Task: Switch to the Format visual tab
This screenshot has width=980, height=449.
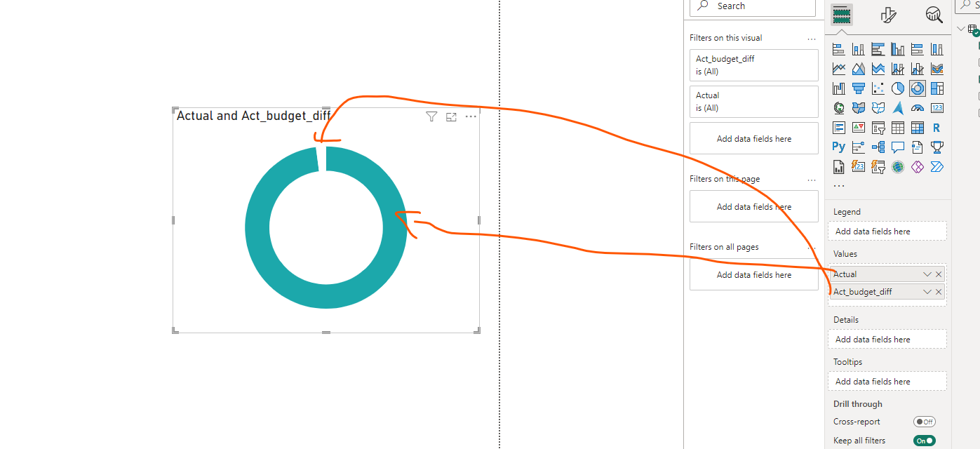Action: coord(889,15)
